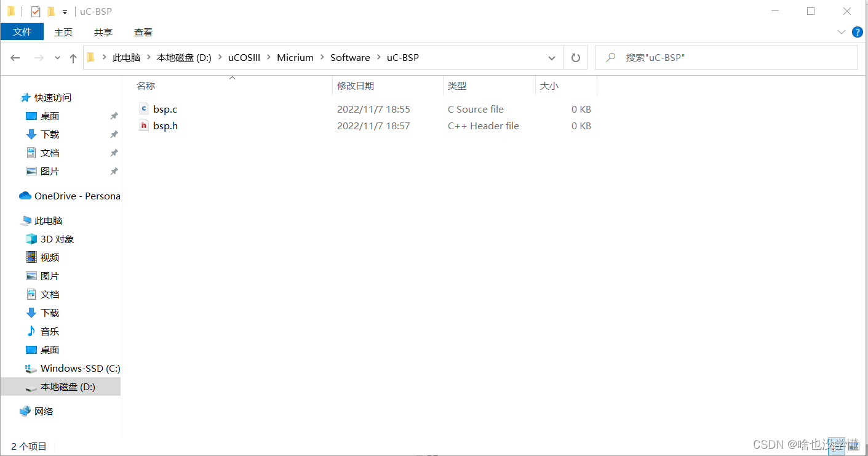Screen dimensions: 868x456
Task: Open the Customize Quick Access Toolbar arrow
Action: coord(65,12)
